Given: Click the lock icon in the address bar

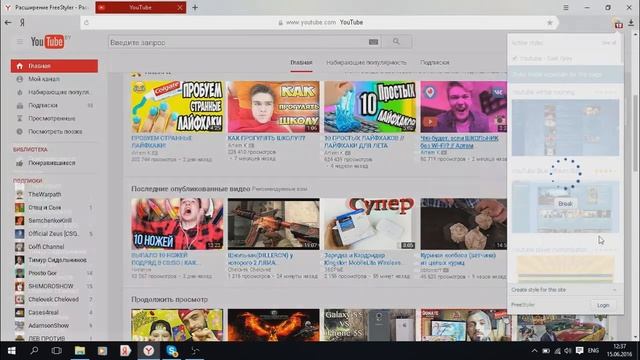Looking at the screenshot, I should click(280, 22).
